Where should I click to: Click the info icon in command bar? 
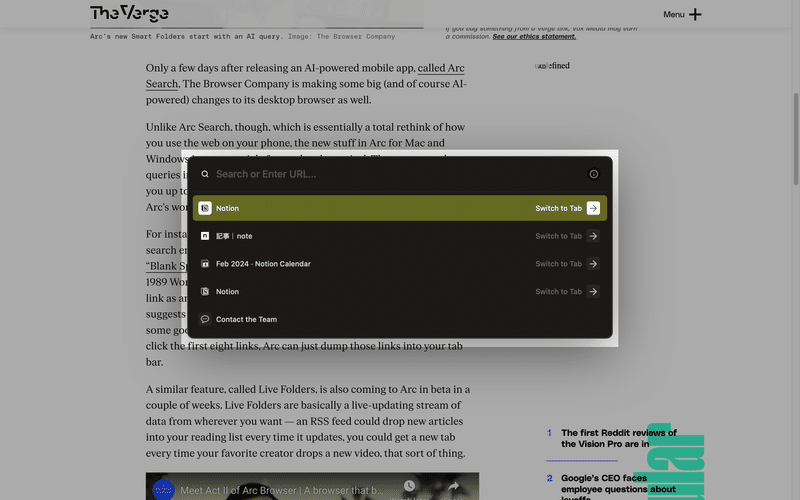tap(593, 174)
